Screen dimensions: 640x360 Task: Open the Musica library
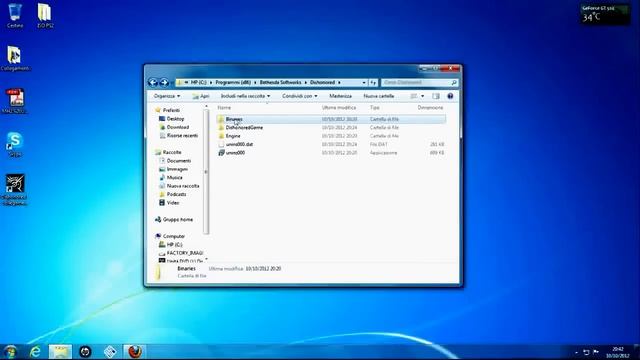coord(174,178)
